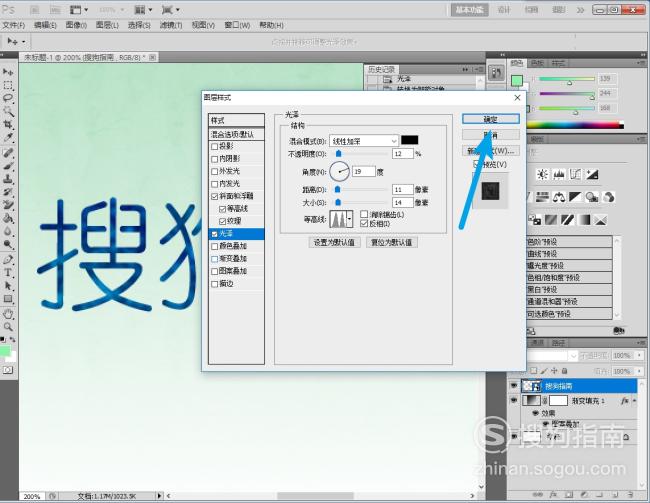The width and height of the screenshot is (650, 503).
Task: Open the 滤镜(T) menu
Action: click(171, 25)
